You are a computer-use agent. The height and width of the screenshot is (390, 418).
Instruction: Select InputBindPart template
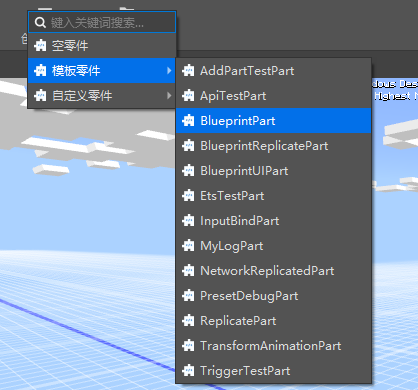(273, 221)
